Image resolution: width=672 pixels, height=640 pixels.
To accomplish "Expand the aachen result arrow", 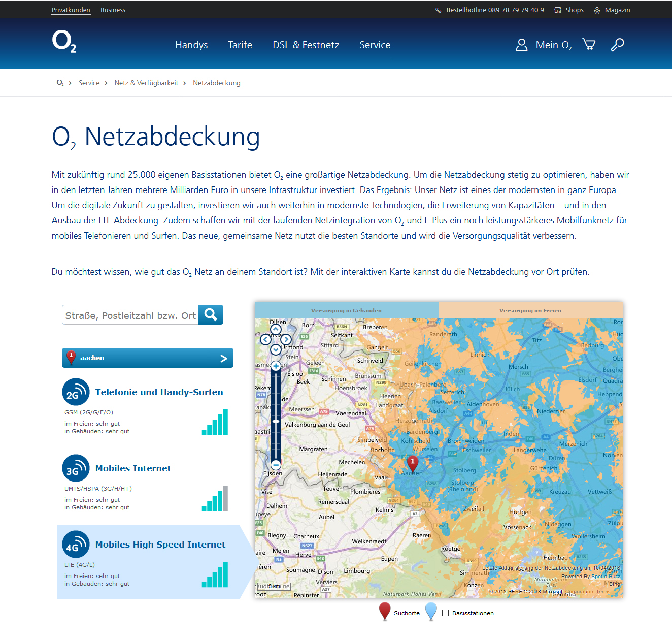I will click(224, 359).
